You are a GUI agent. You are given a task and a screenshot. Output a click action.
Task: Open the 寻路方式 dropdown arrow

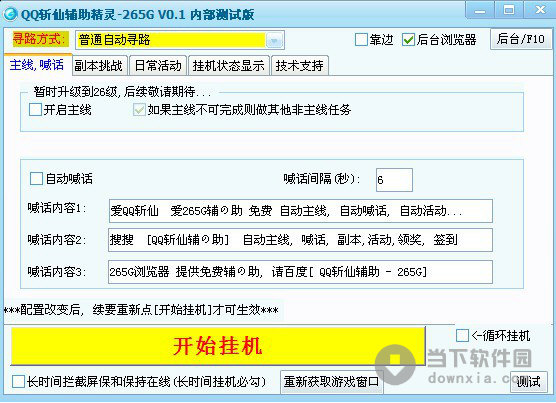tap(274, 40)
